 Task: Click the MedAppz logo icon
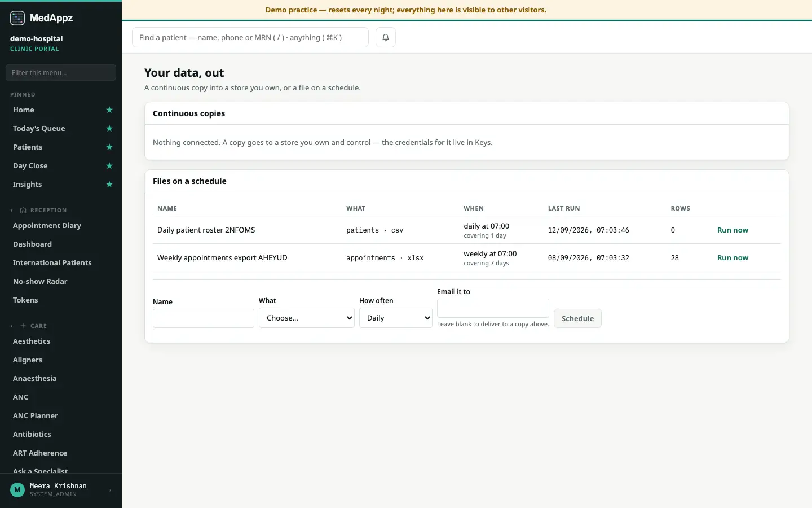pyautogui.click(x=17, y=18)
